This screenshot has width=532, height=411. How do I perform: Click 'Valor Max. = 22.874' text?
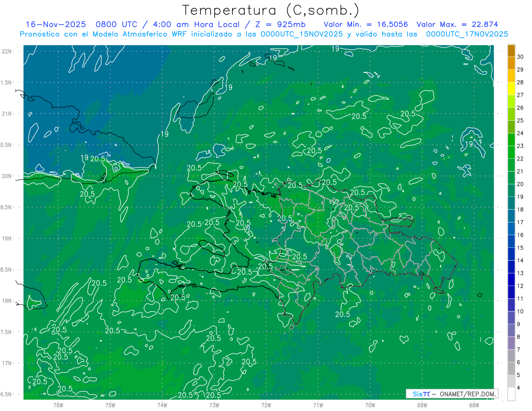click(x=457, y=24)
